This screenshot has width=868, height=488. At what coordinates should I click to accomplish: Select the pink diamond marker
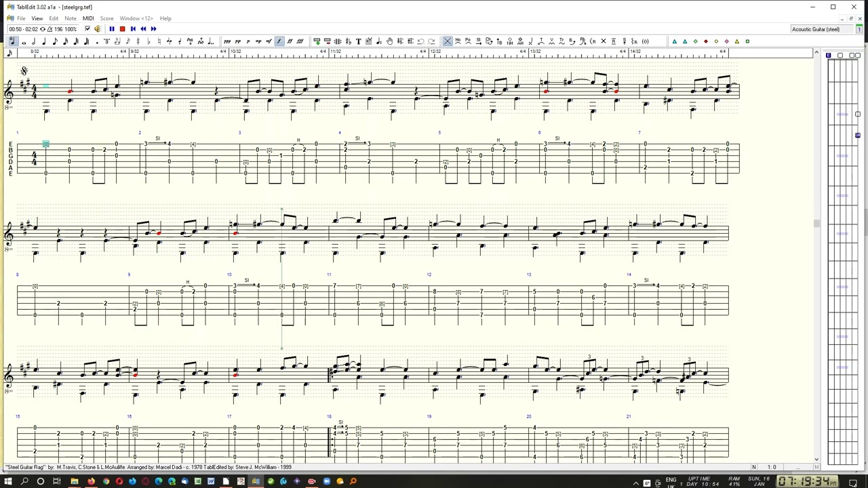tap(726, 41)
